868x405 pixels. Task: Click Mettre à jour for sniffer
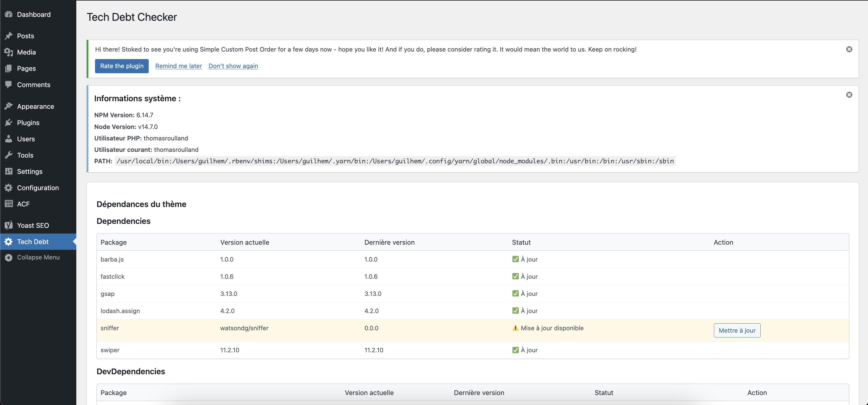(x=737, y=330)
